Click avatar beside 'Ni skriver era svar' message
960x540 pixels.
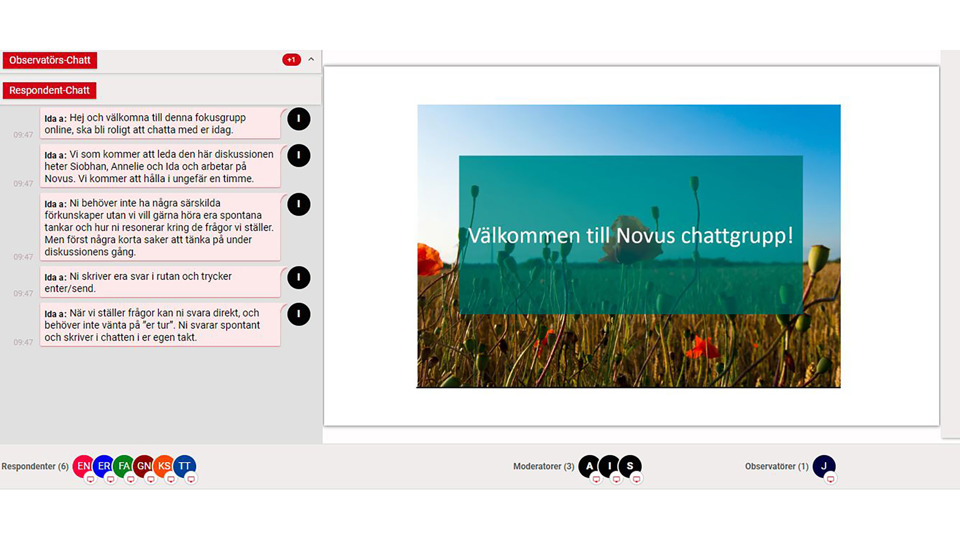tap(299, 278)
